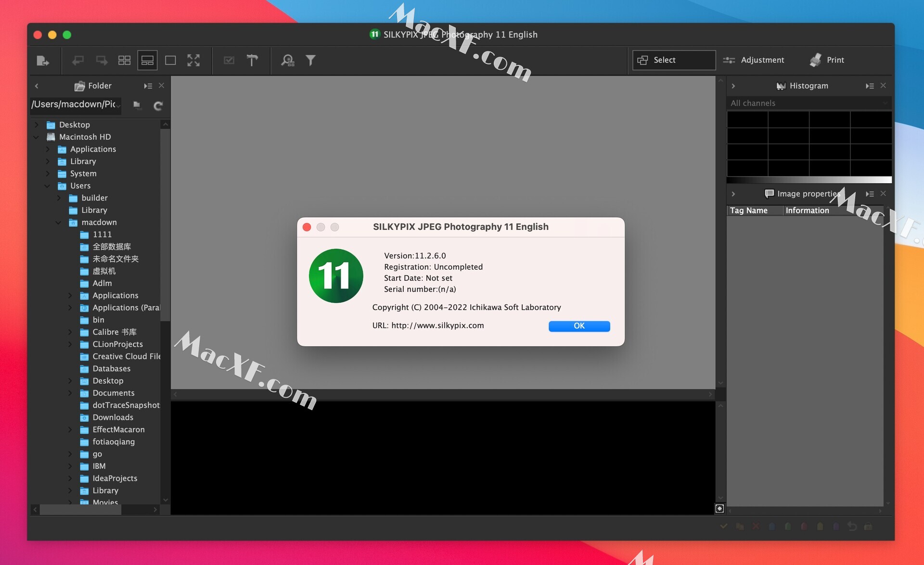Select the Compare view icon in toolbar
The width and height of the screenshot is (924, 565).
[x=145, y=60]
